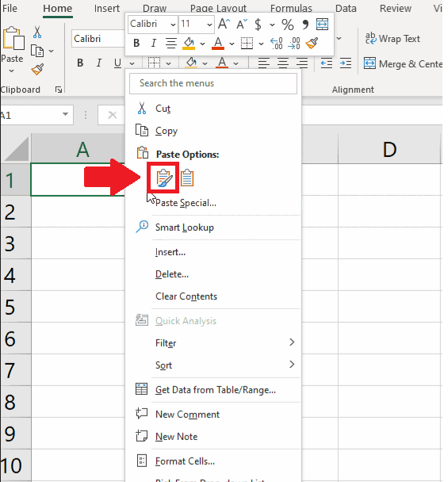Choose the Paste Formatting option icon
Screen dimensions: 448x482
pyautogui.click(x=163, y=178)
